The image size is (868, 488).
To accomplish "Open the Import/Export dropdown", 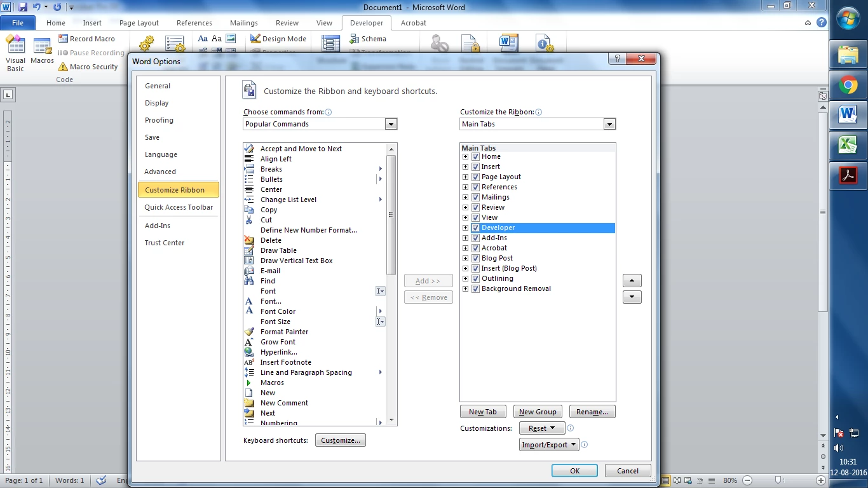I will point(549,445).
